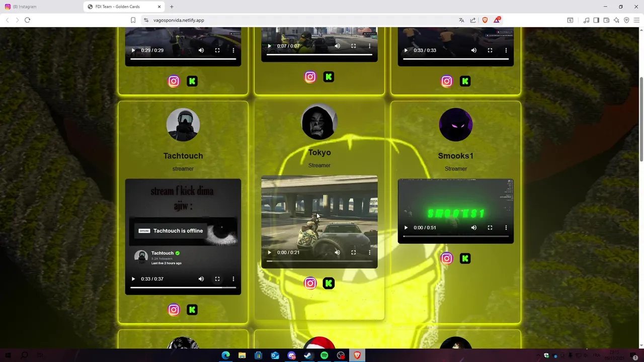Reload the current page

[27, 20]
